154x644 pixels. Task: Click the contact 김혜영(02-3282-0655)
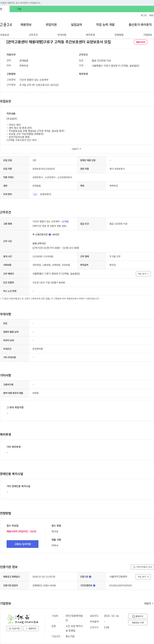tap(44, 585)
